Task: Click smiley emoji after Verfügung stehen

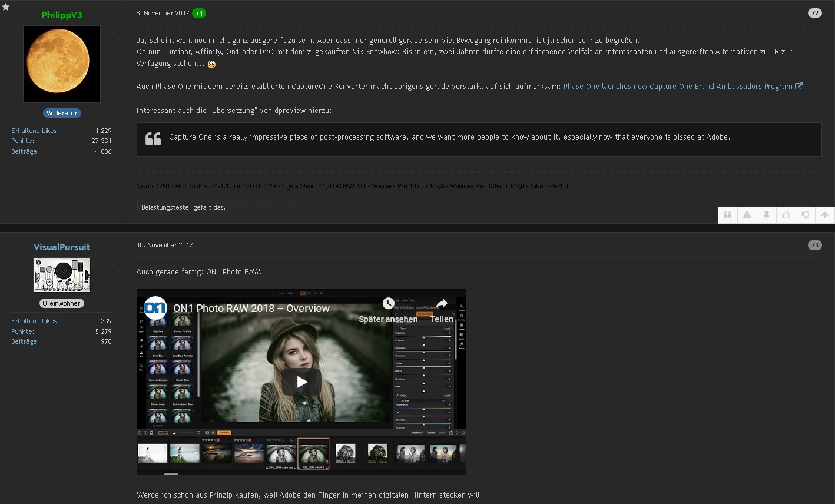Action: [x=212, y=64]
